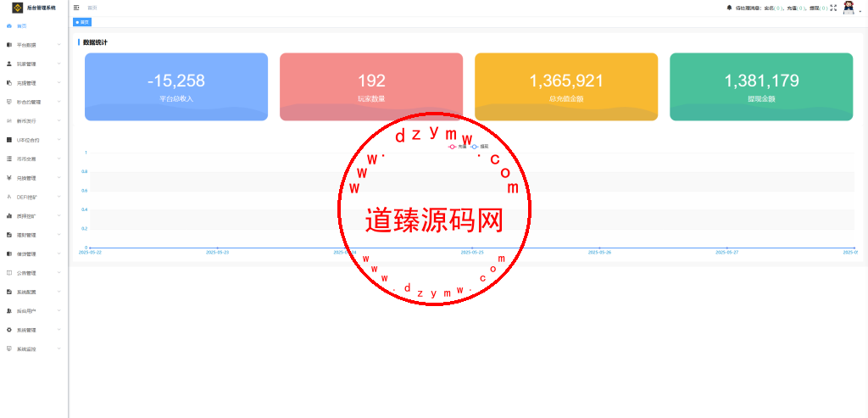Click the 新币发行 sidebar icon
Screen dimensions: 868x418
tap(8, 120)
